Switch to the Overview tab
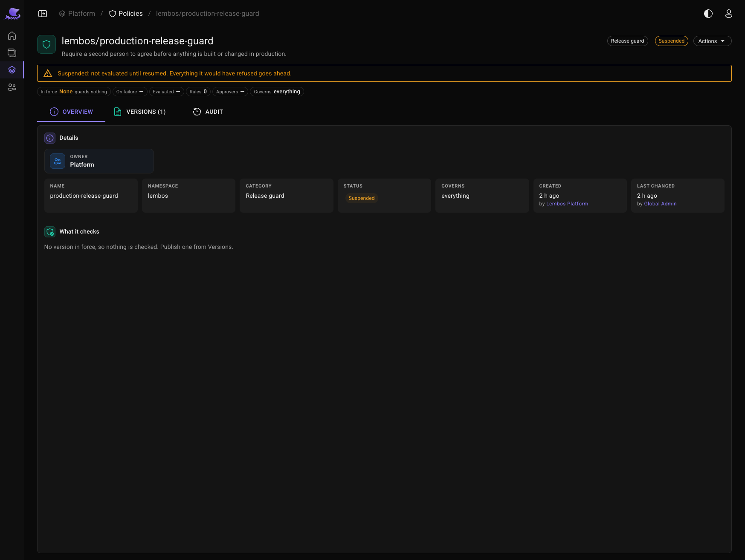 [71, 112]
